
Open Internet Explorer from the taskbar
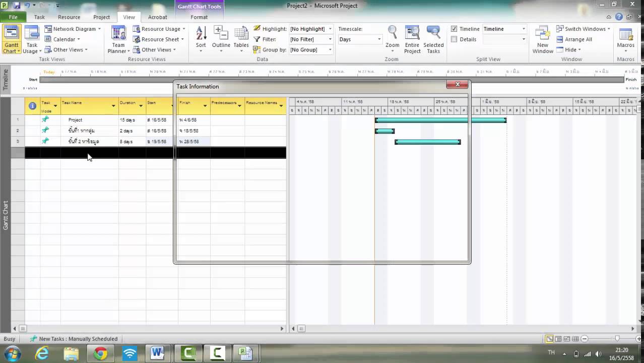point(42,353)
